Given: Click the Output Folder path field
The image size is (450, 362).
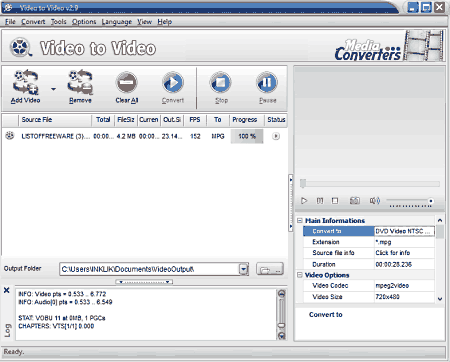Looking at the screenshot, I should (x=150, y=269).
